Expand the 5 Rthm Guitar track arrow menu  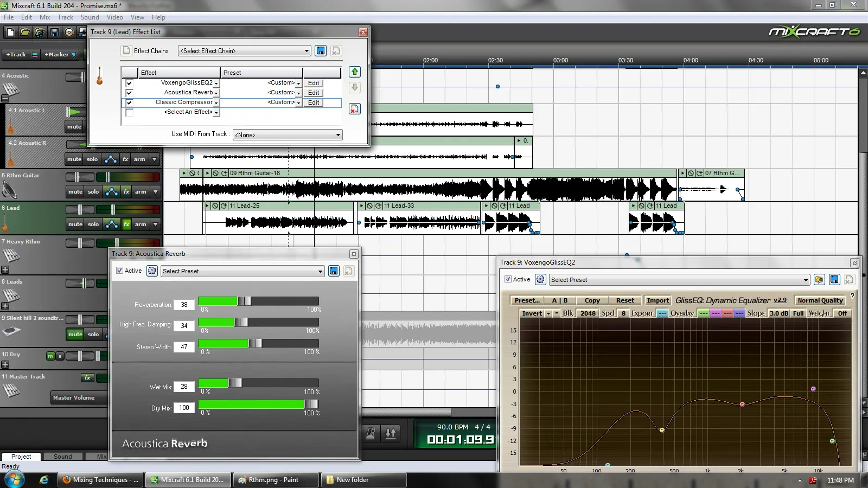point(155,191)
